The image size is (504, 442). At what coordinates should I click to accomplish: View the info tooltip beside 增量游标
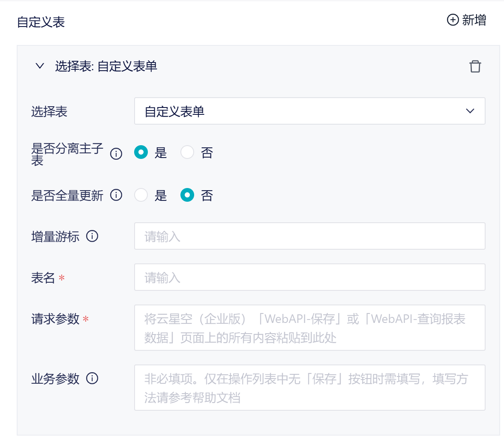click(92, 236)
